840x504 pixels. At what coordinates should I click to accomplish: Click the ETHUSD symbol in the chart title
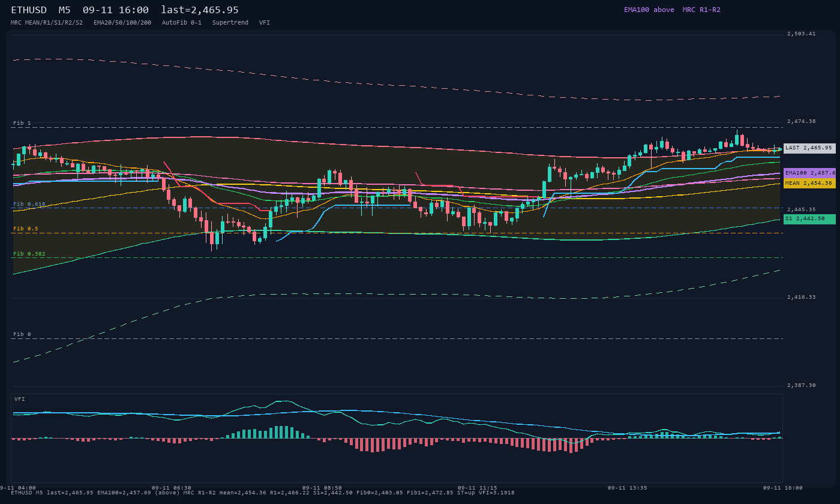click(x=29, y=10)
